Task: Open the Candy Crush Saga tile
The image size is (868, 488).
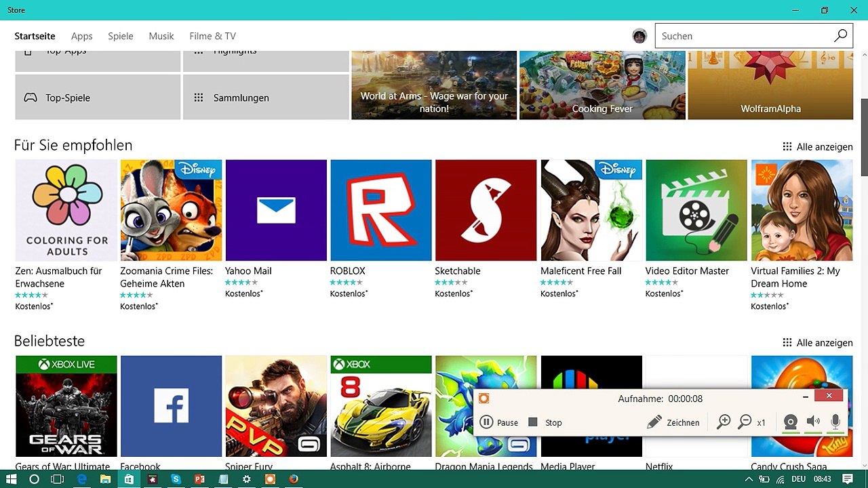Action: click(x=802, y=373)
